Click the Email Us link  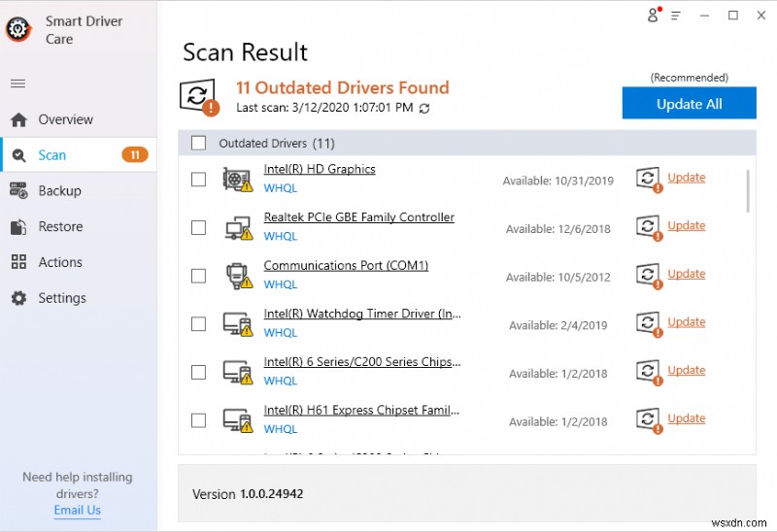[77, 511]
